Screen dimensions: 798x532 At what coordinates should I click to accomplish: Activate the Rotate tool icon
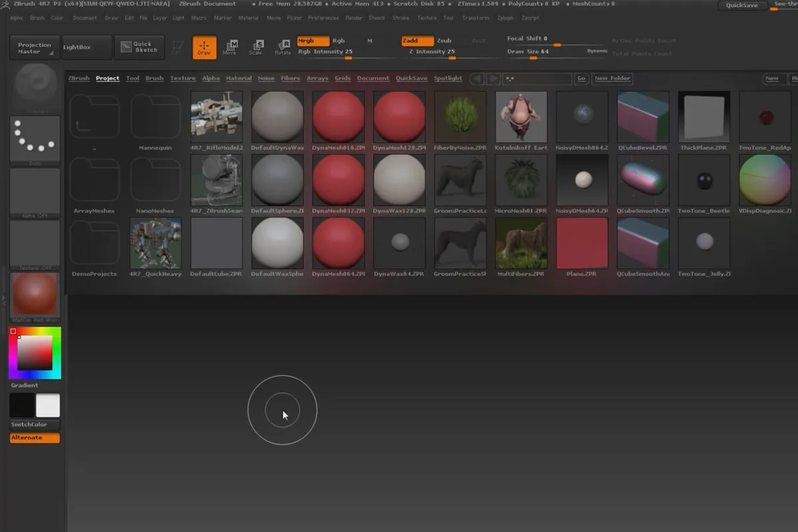[x=283, y=47]
